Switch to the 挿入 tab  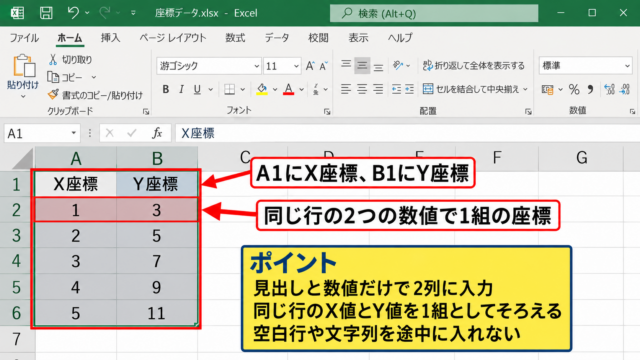click(x=111, y=38)
